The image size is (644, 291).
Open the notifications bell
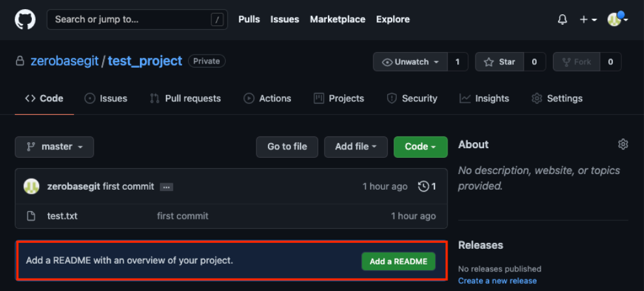(562, 19)
